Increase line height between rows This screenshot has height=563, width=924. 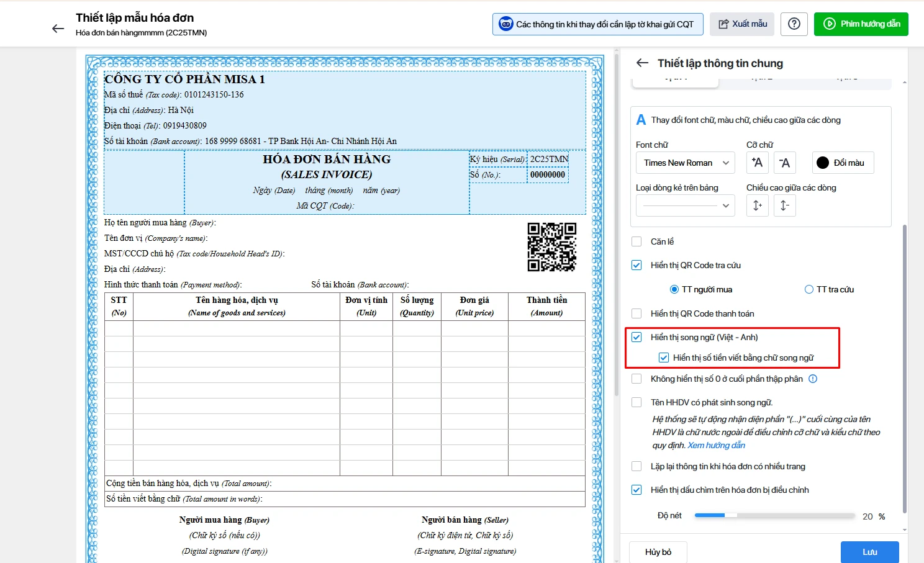(x=757, y=205)
